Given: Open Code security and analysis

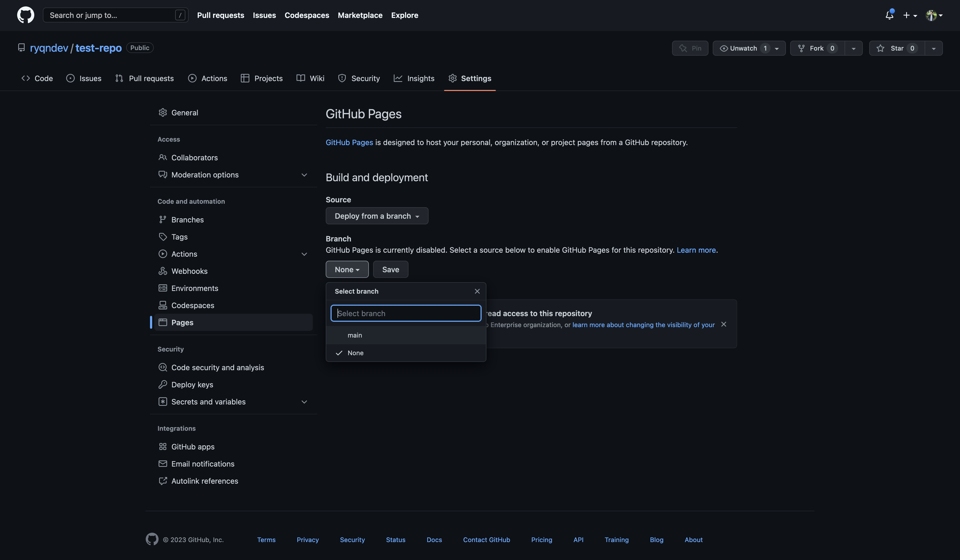Looking at the screenshot, I should coord(233,367).
